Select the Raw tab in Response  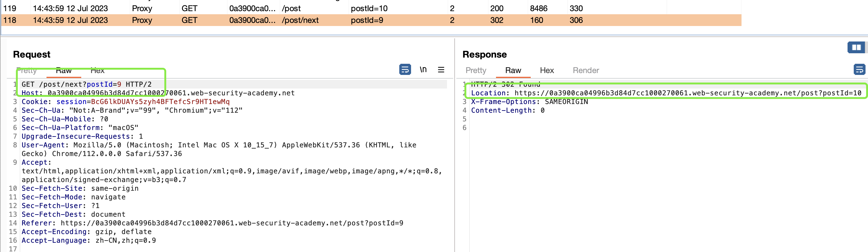[513, 70]
